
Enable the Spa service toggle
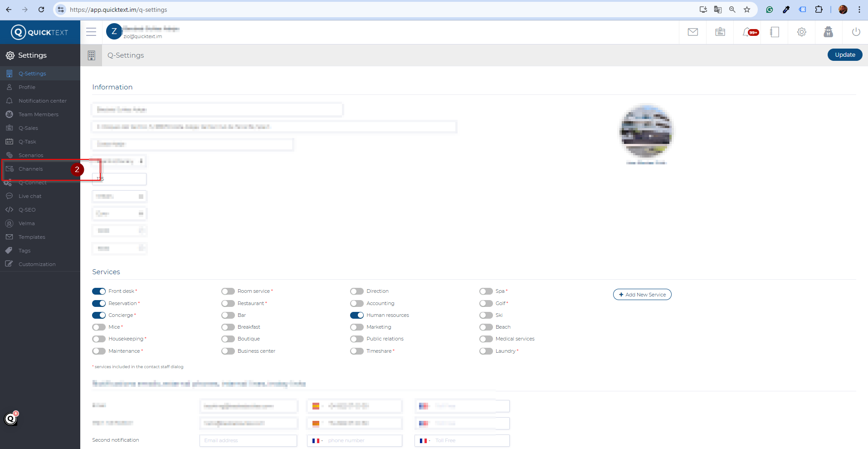[x=486, y=291]
